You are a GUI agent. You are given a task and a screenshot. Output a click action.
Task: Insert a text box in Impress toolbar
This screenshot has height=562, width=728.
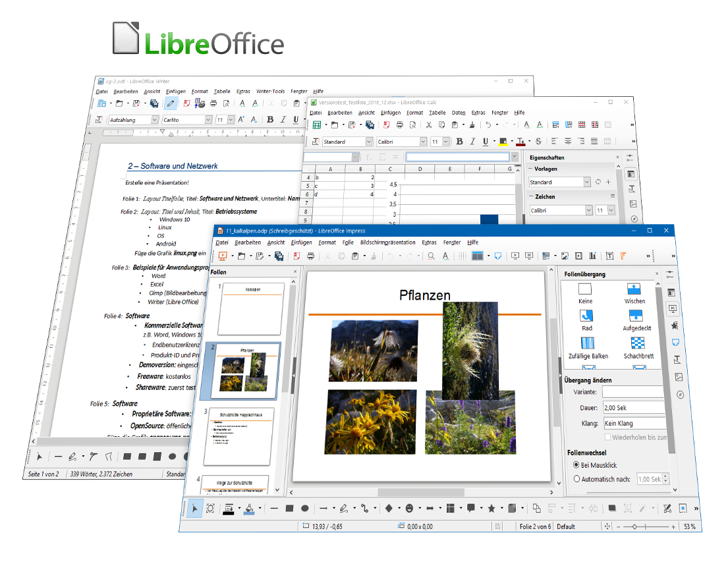coord(609,256)
